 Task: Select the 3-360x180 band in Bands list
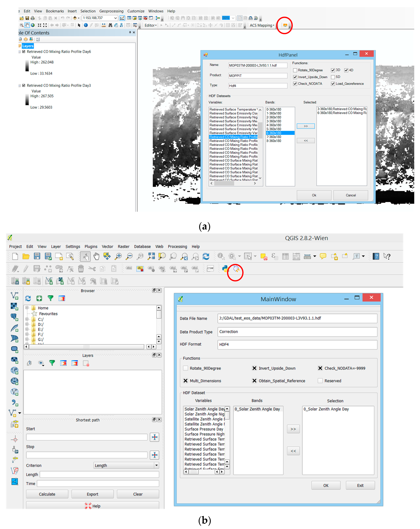[x=274, y=121]
